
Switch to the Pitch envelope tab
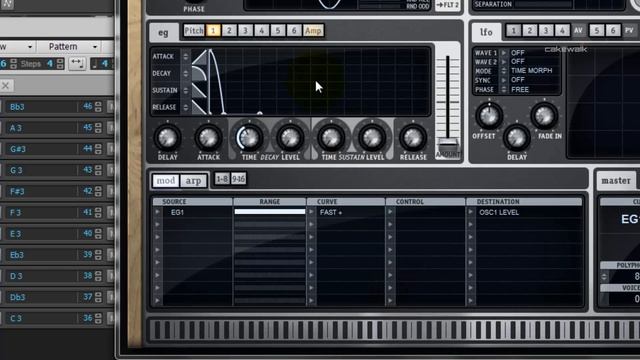[x=193, y=31]
